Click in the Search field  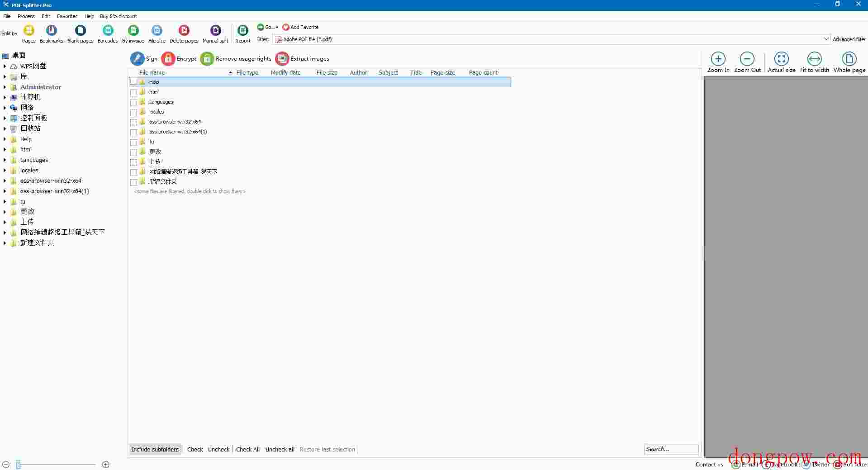(x=671, y=449)
